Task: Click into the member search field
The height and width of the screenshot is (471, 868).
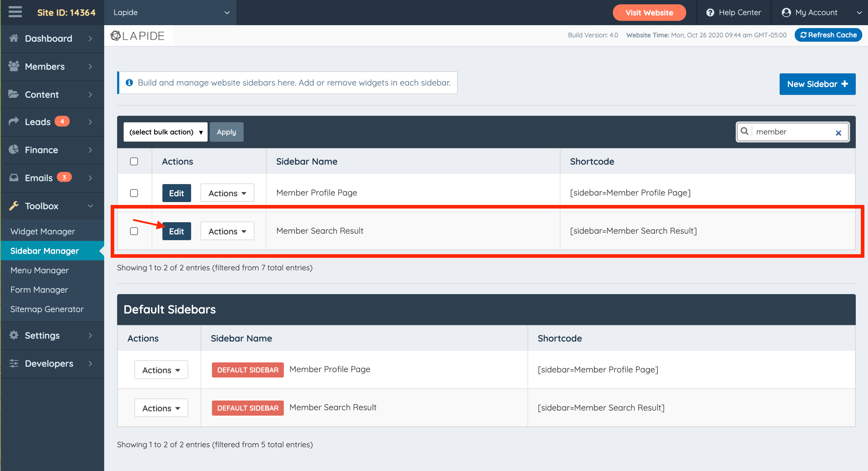Action: pos(790,132)
